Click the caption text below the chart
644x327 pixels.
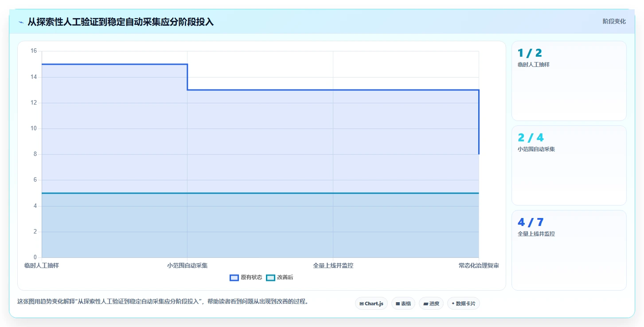[163, 301]
